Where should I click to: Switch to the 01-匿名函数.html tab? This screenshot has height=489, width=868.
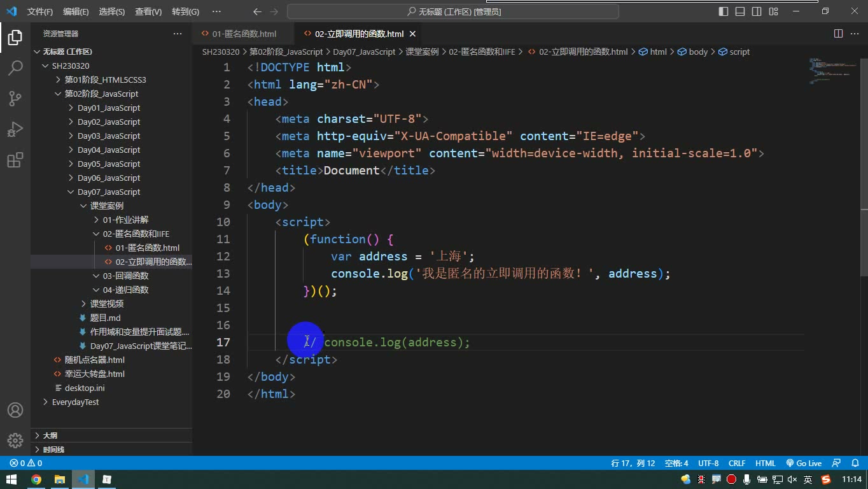[244, 34]
